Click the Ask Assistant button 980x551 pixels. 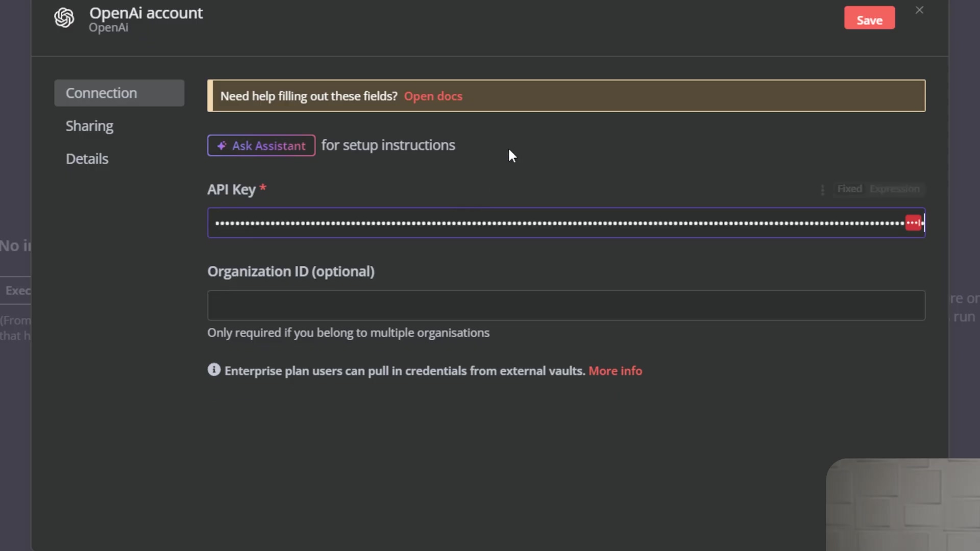261,145
